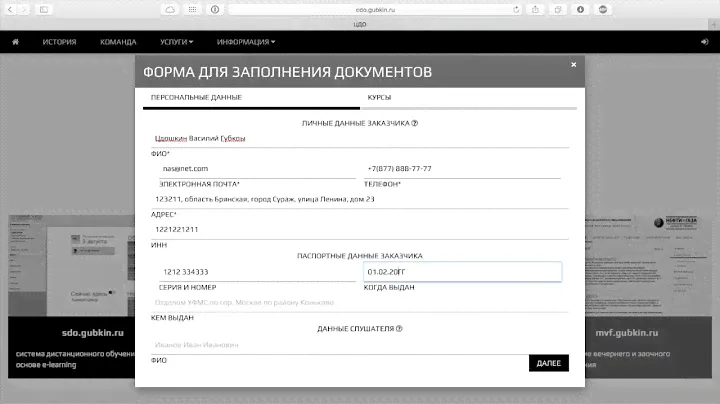The image size is (720, 404).
Task: Click the Когда выдан date field
Action: click(462, 272)
